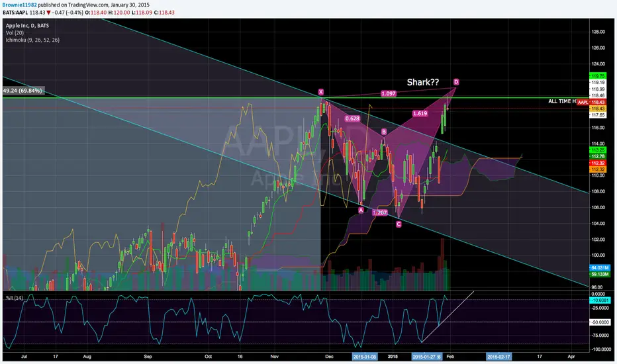Click the green 59.133M volume label
The width and height of the screenshot is (617, 364).
(600, 274)
